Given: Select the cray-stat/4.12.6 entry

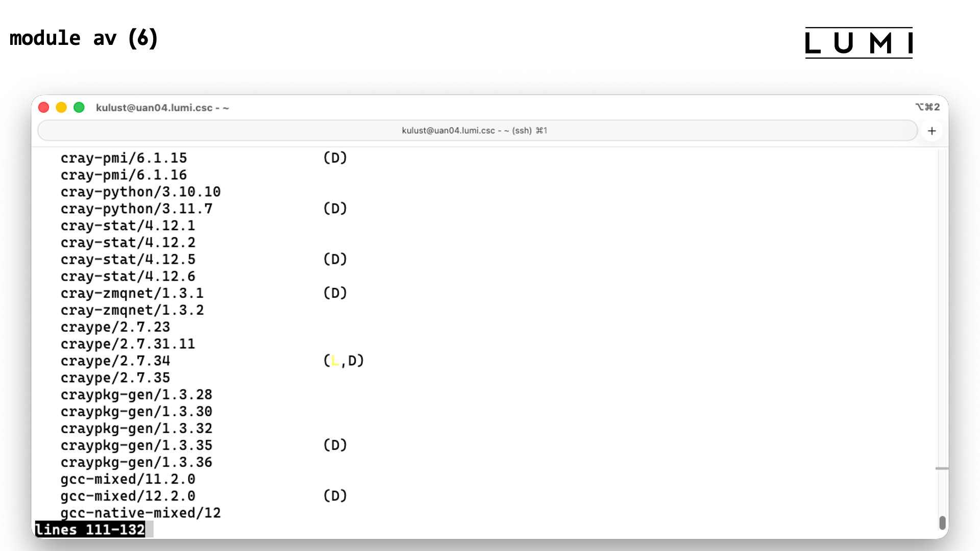Looking at the screenshot, I should tap(128, 276).
